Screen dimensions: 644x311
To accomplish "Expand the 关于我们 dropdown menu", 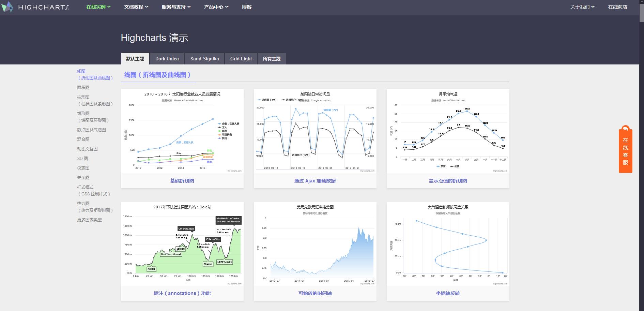I will pyautogui.click(x=582, y=7).
